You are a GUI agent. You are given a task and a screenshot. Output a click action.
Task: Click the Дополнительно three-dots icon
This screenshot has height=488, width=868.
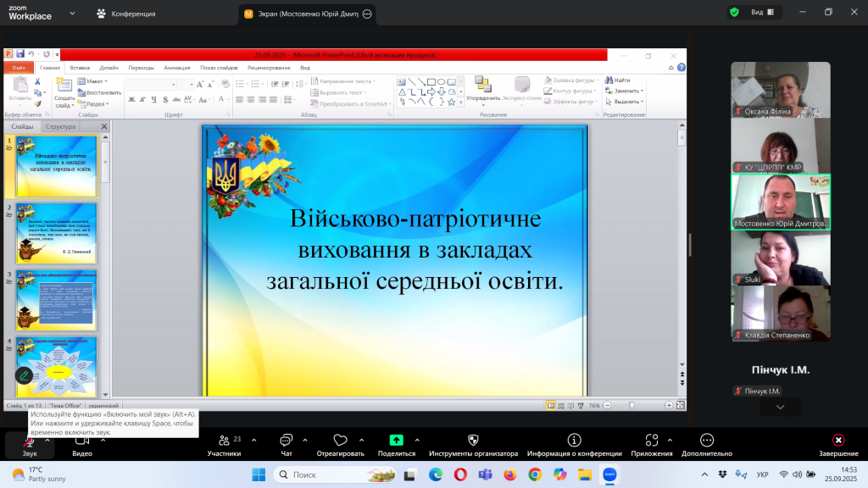[706, 441]
